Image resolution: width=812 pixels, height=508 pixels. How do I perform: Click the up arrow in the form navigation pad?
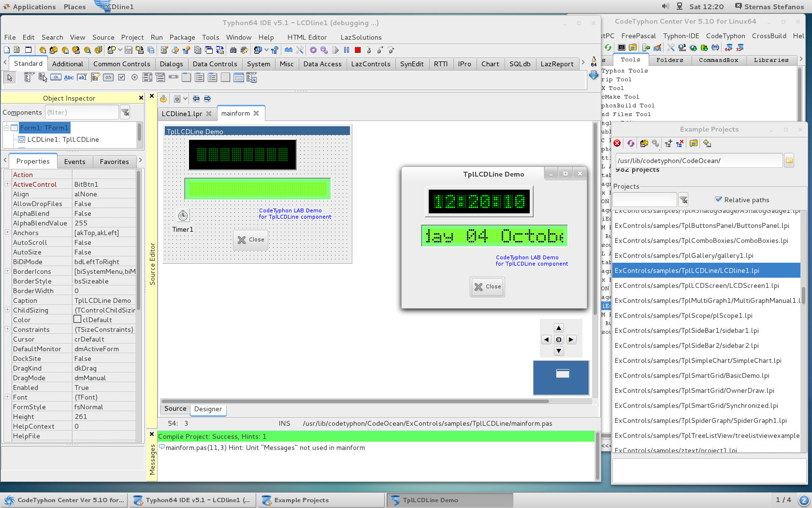559,328
